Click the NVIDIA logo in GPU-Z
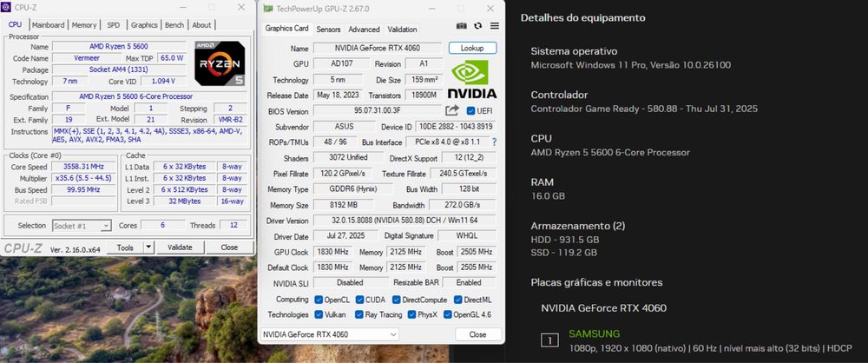Screen dimensions: 868x363 (471, 79)
